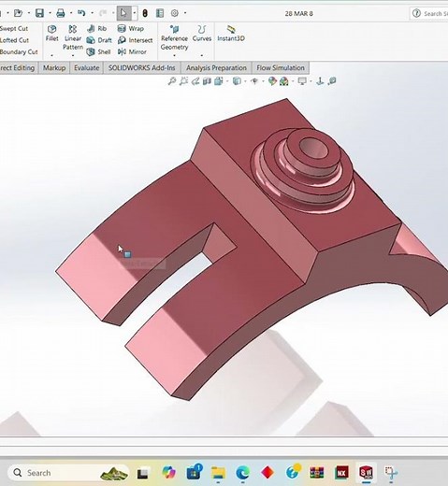Select the Mirror feature tool
Image resolution: width=448 pixels, height=486 pixels.
point(132,51)
